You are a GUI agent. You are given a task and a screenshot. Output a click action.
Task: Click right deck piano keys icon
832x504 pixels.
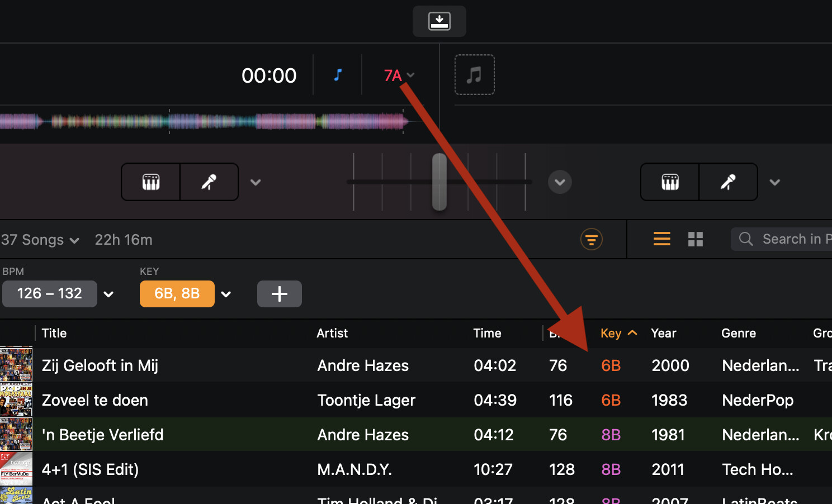click(x=670, y=182)
